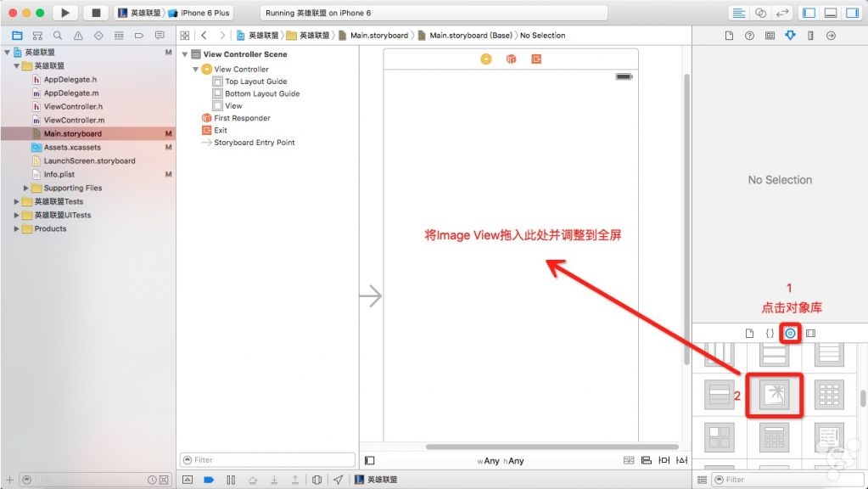868x489 pixels.
Task: Expand the 英雄联盟Tests group
Action: coord(17,201)
